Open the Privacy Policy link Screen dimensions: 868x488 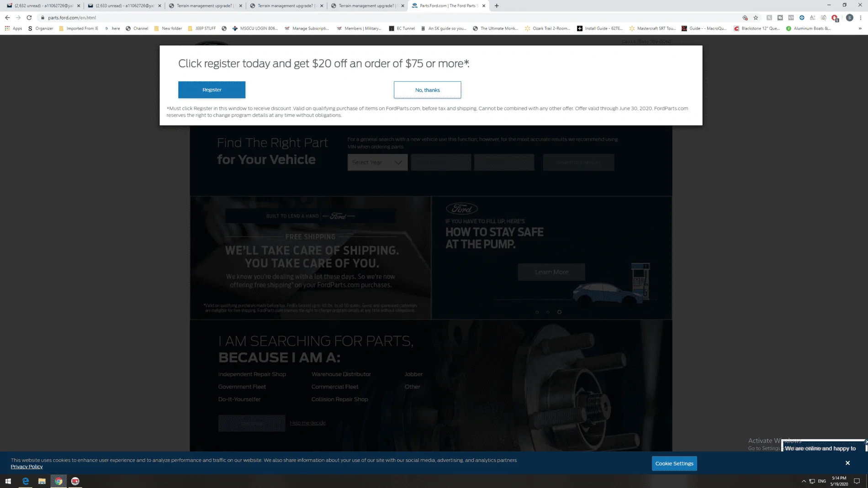27,467
